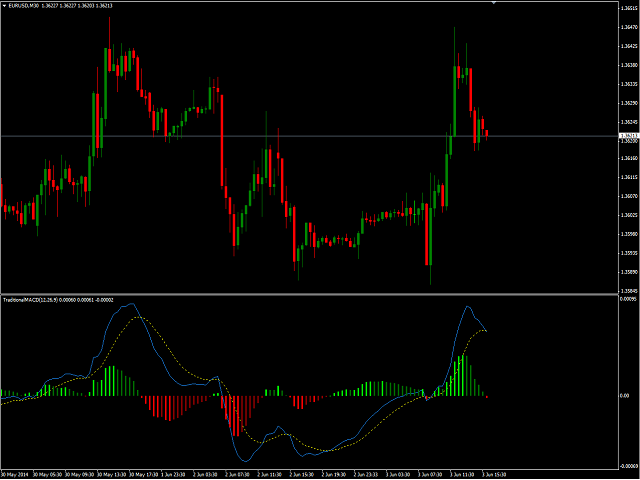
Task: Click the 1.36160 price scale label
Action: [x=629, y=158]
